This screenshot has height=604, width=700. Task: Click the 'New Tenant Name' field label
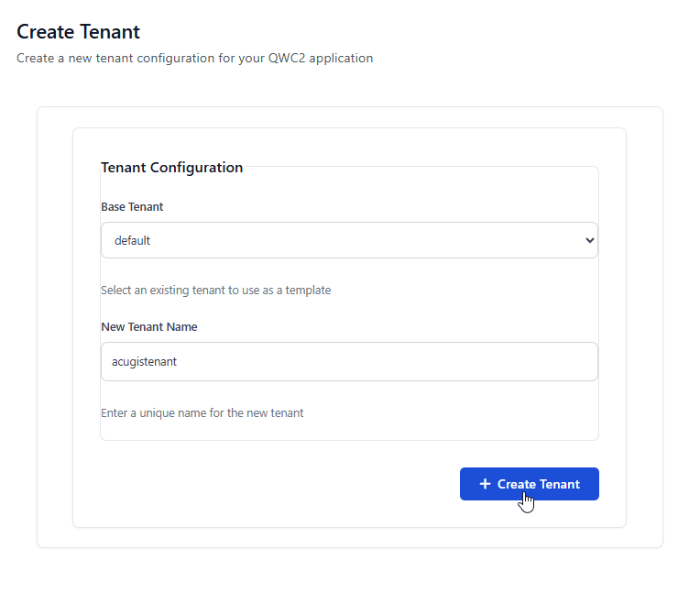pos(148,327)
